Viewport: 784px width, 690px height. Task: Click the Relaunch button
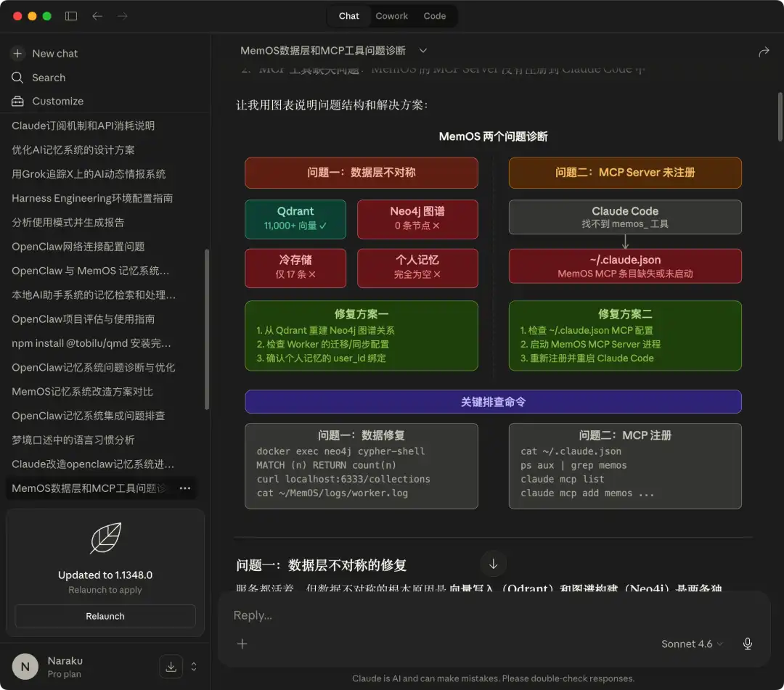click(x=105, y=616)
